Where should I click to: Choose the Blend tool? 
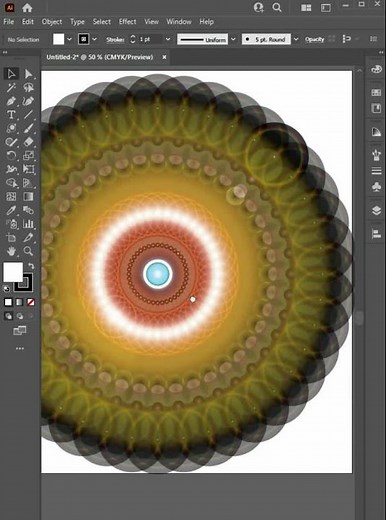tap(28, 210)
